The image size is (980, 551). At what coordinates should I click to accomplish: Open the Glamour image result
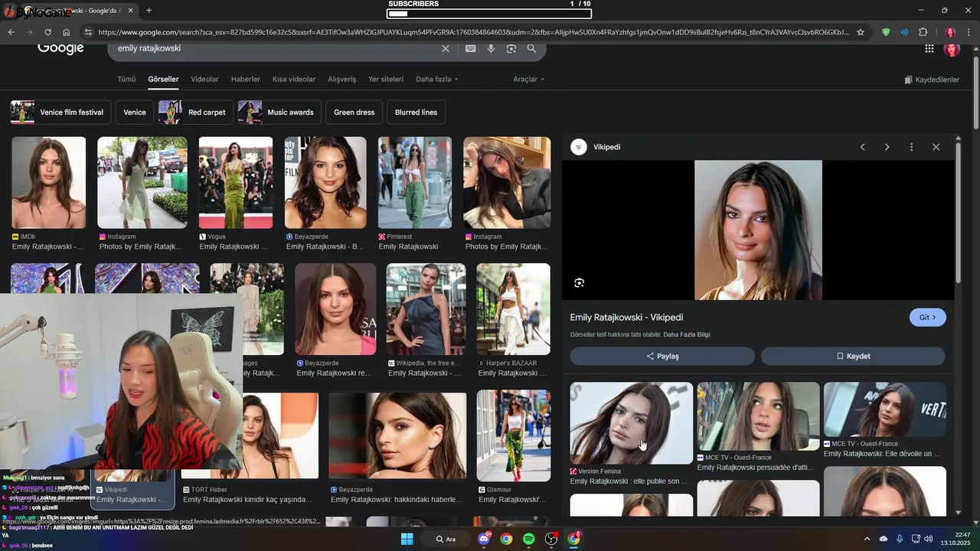(513, 435)
